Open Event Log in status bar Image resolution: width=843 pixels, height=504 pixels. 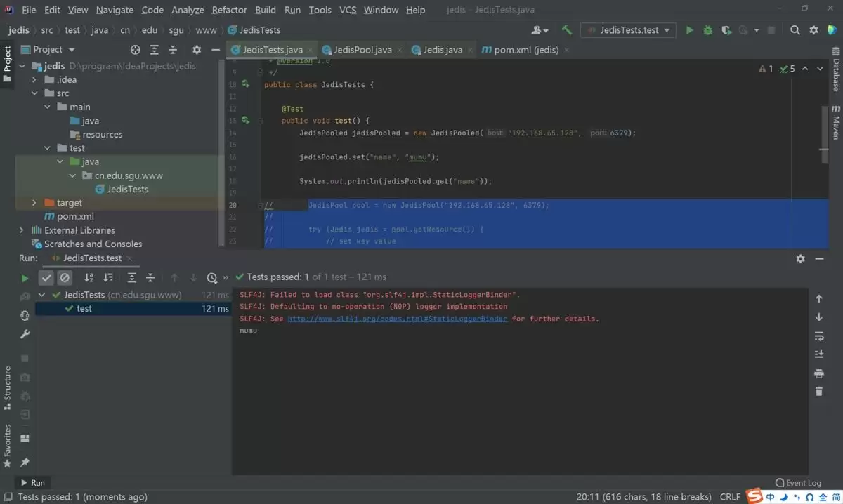point(798,483)
